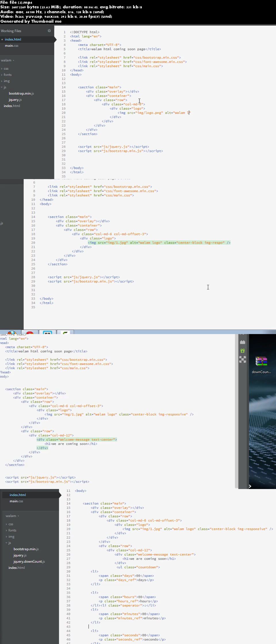Viewport: 276px width, 644px height.
Task: Click the green gift icon in Brackets toolbar
Action: tap(243, 351)
